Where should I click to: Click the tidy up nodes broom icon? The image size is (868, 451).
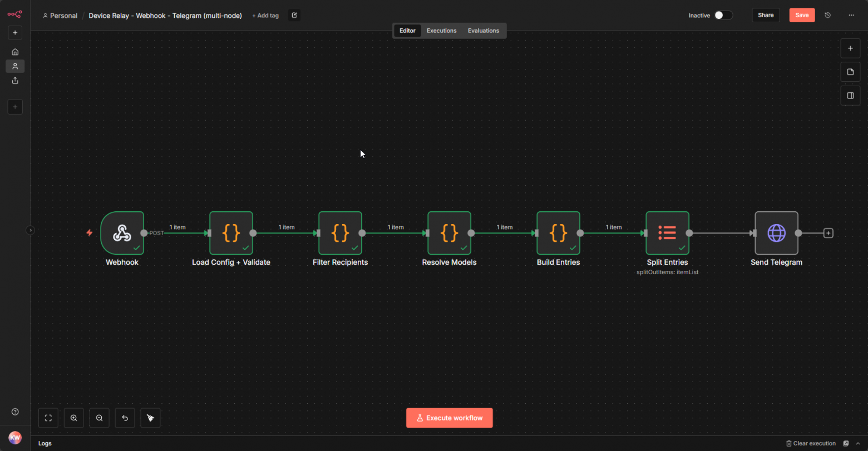tap(150, 418)
